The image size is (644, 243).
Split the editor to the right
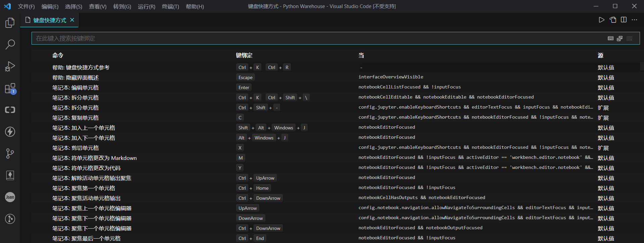tap(624, 20)
